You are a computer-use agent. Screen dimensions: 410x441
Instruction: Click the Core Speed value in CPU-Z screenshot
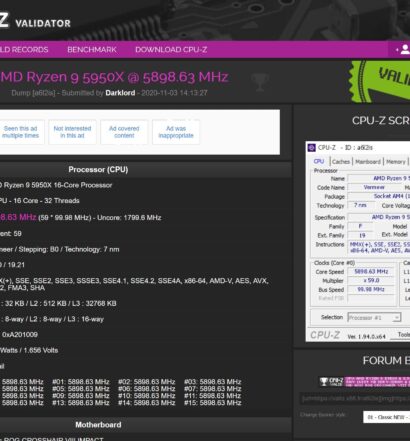371,272
